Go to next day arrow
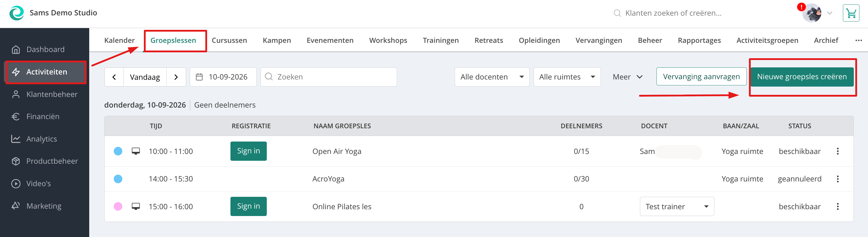This screenshot has width=868, height=237. 176,77
